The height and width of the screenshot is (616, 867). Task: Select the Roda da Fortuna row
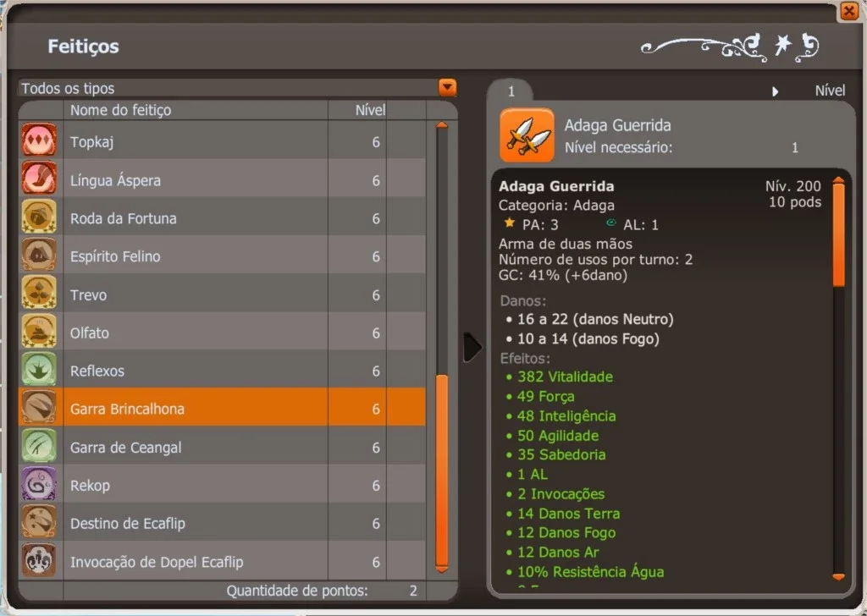[223, 216]
